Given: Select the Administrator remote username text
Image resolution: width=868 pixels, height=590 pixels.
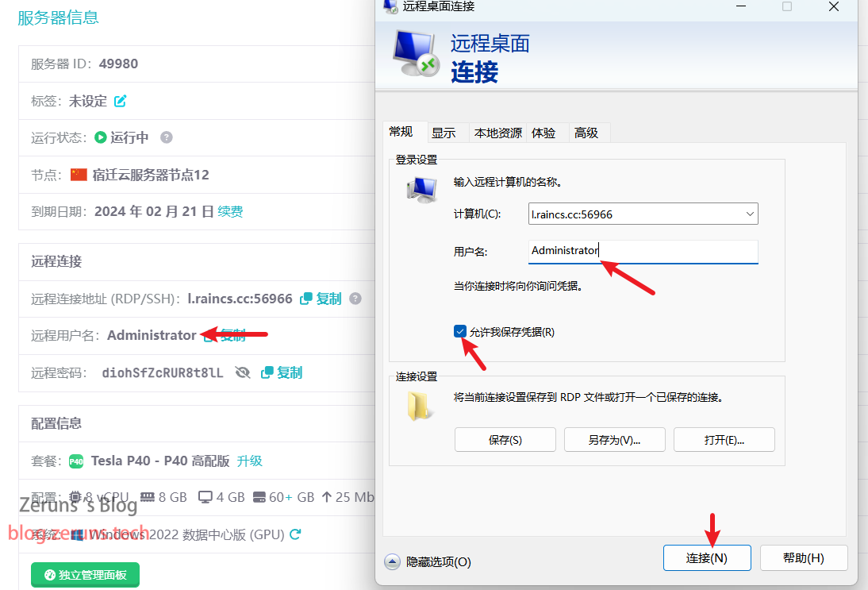Looking at the screenshot, I should (x=152, y=335).
